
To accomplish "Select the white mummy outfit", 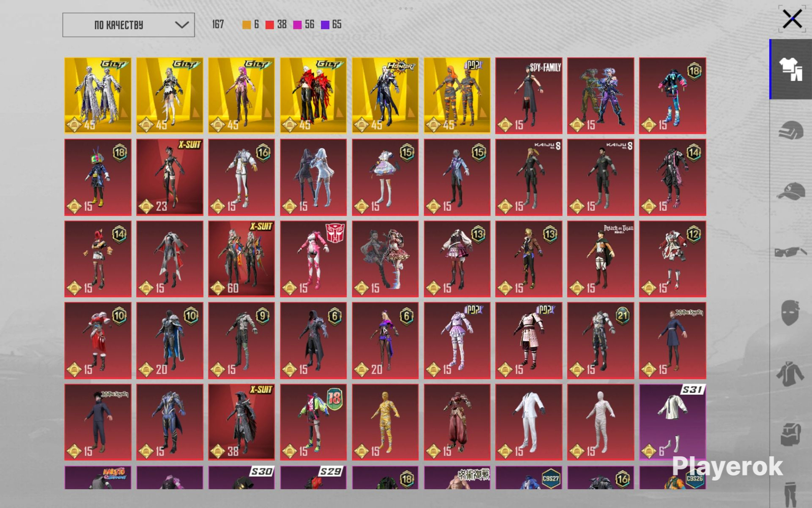I will click(x=601, y=422).
